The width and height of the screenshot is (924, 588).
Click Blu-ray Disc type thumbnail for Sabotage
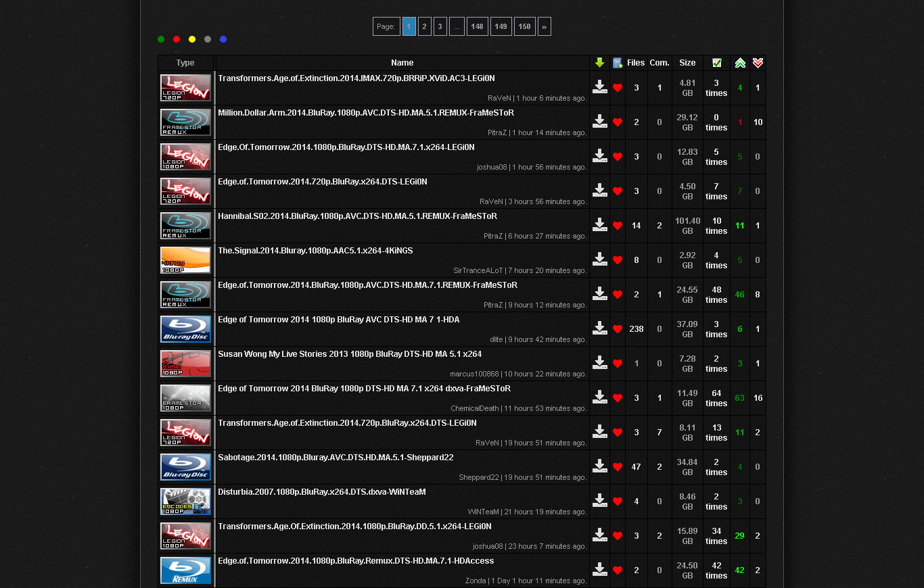tap(185, 467)
